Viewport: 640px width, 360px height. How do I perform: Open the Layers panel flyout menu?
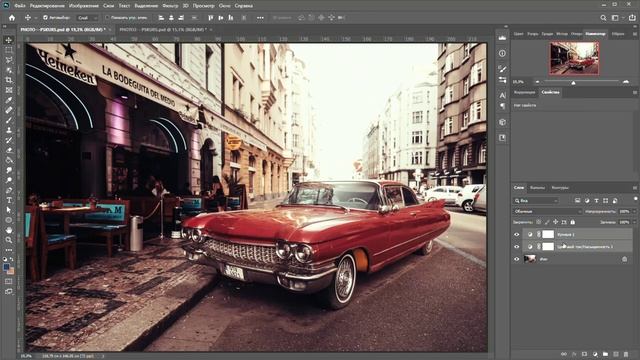pos(635,188)
